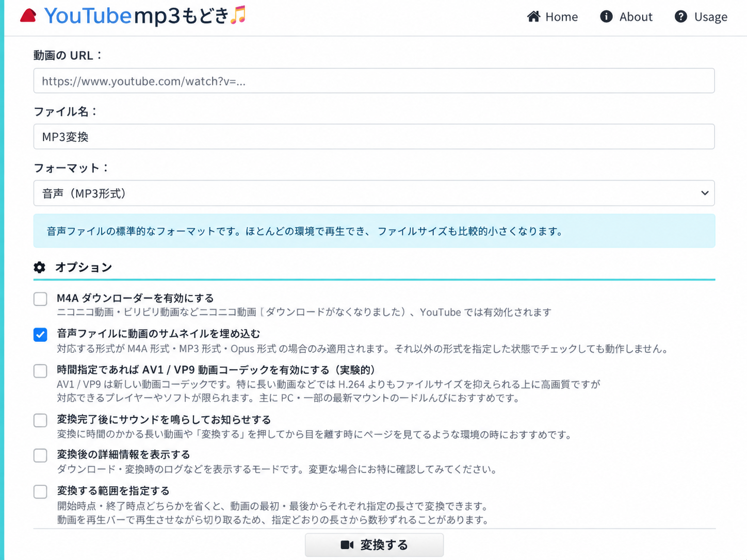Click label 変換完了後にサウンドを鳴らして
Viewport: 747px width, 560px height.
pos(164,420)
